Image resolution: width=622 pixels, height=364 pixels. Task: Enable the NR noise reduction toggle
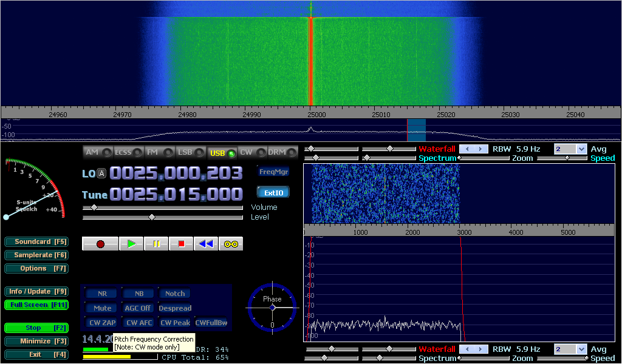tap(102, 294)
